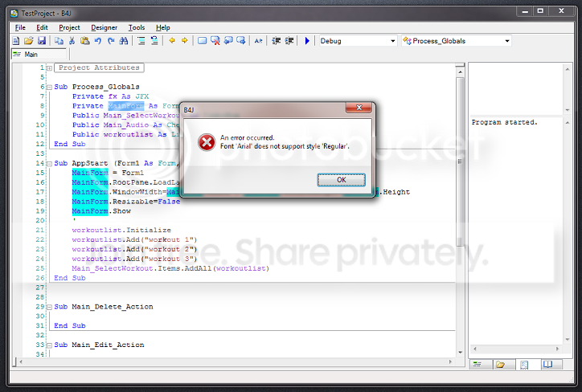Go to the next bookmark icon

[x=241, y=41]
